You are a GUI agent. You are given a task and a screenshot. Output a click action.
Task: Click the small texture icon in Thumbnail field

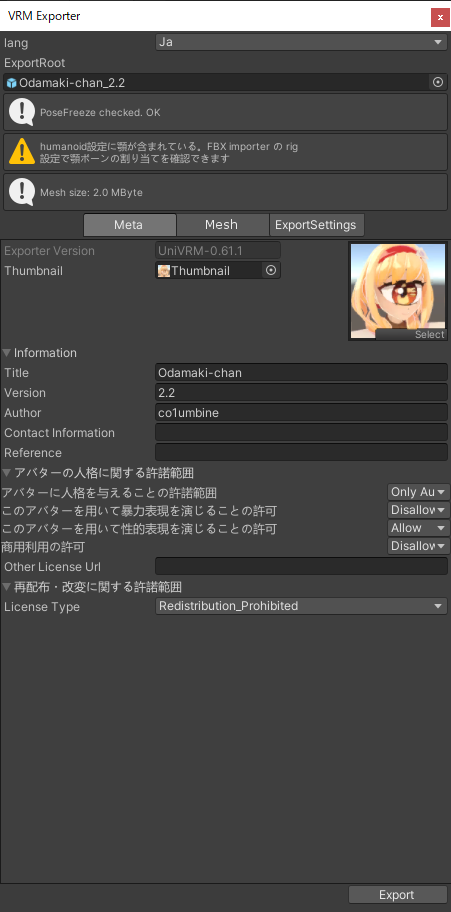tap(164, 270)
